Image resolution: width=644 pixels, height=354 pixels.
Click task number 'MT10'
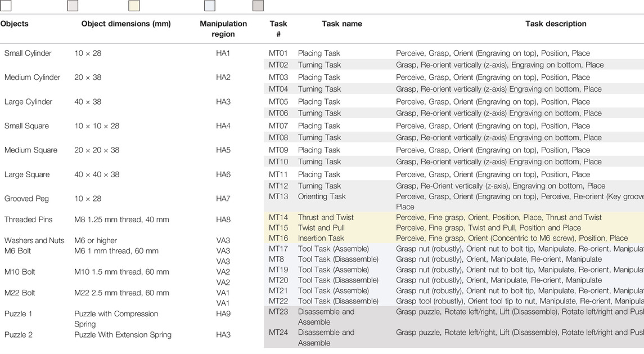pos(278,162)
